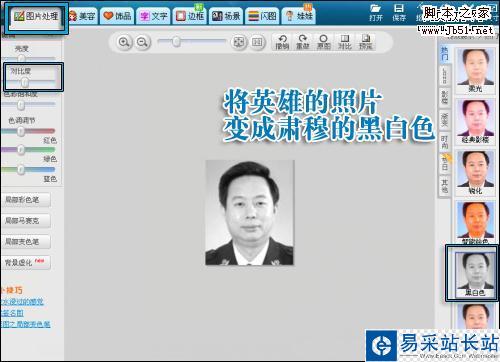The image size is (500, 362).
Task: Open the 局部彩色笔 tip link
Action: [x=25, y=324]
